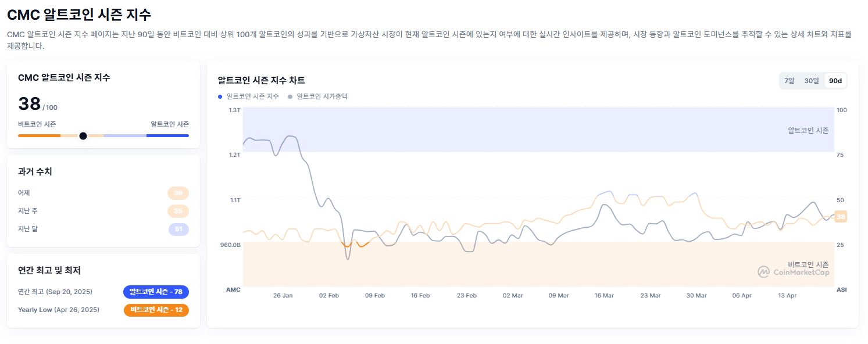Viewport: 868px width, 344px height.
Task: Click the gray 알트코인 시가총액 legend dot
Action: point(290,96)
